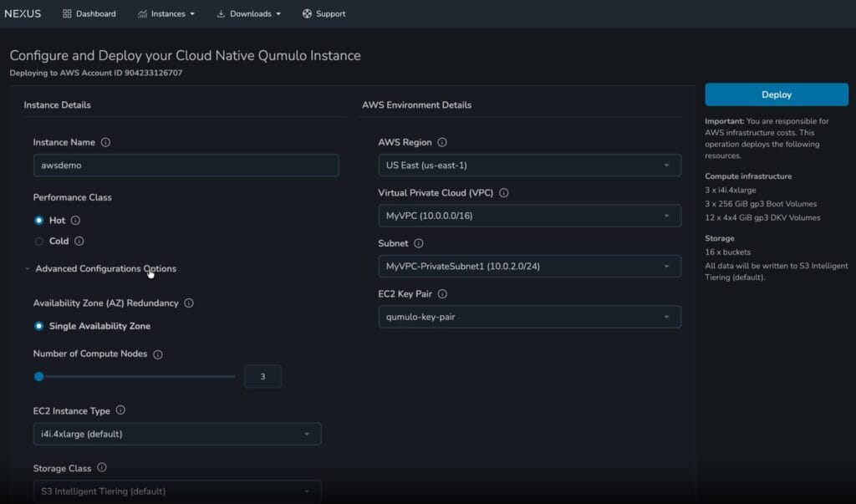Click the compute nodes slider handle

click(x=38, y=377)
